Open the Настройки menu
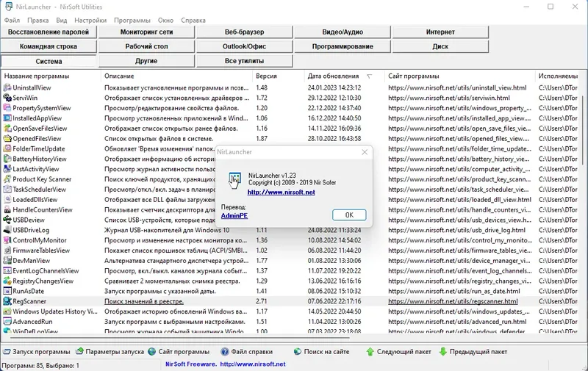588x371 pixels. 90,21
